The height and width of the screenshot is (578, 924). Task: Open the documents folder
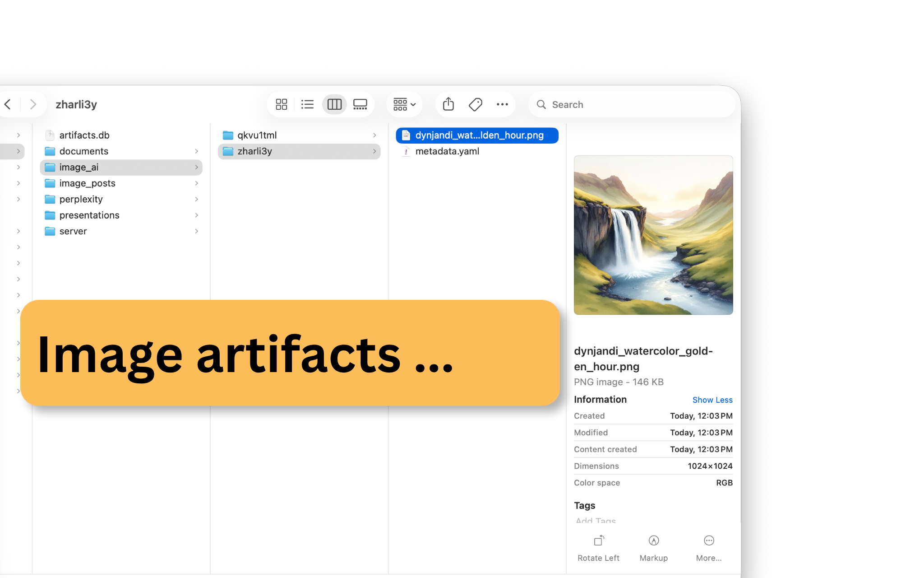click(x=121, y=151)
